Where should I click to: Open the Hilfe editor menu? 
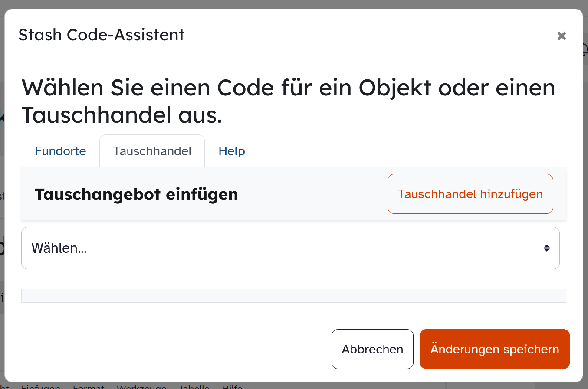click(232, 386)
